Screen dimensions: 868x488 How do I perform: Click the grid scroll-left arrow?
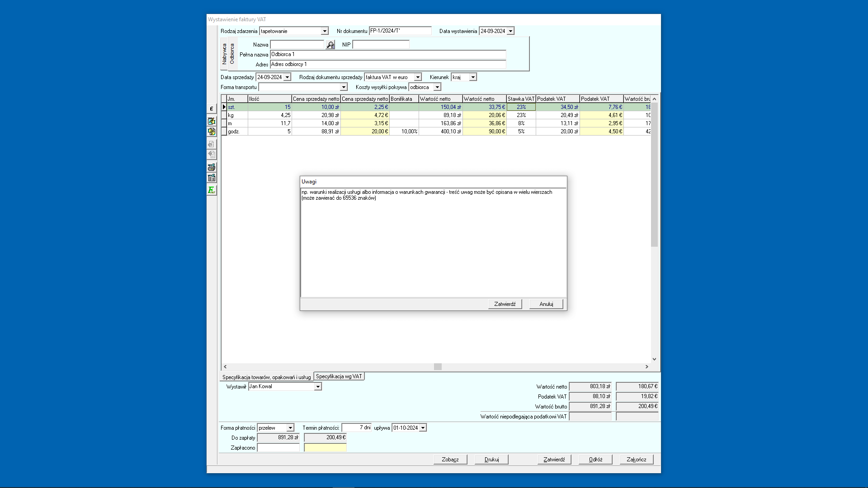(x=225, y=367)
